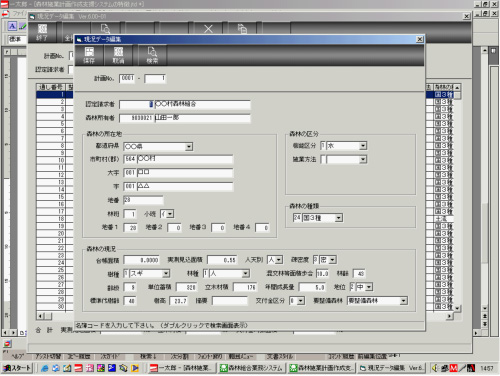Screen dimensions: 500x376
Task: Click the red M tray icon
Action: [x=454, y=368]
